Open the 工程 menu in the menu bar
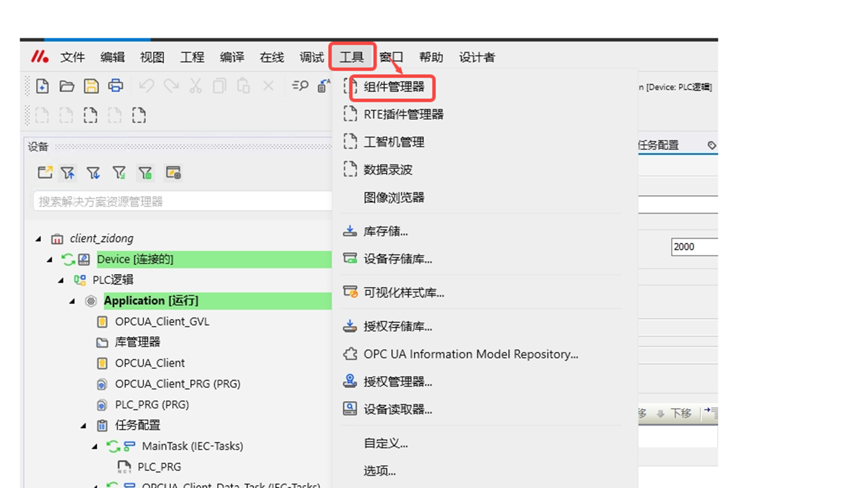 pos(192,57)
